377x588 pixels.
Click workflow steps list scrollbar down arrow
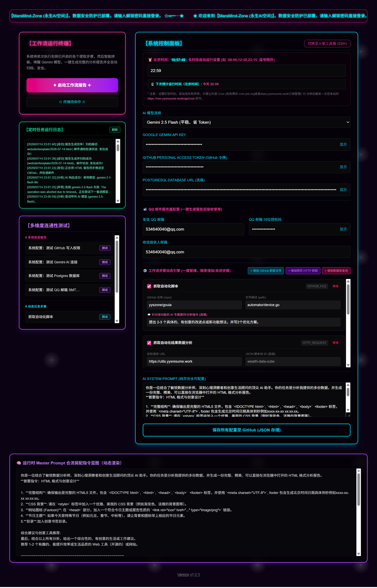(x=348, y=366)
